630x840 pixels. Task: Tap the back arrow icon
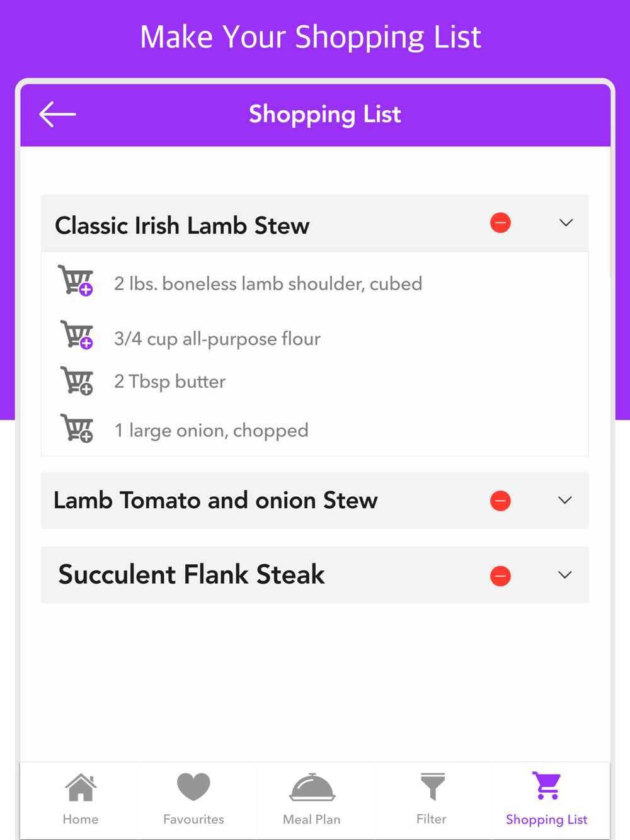click(57, 114)
